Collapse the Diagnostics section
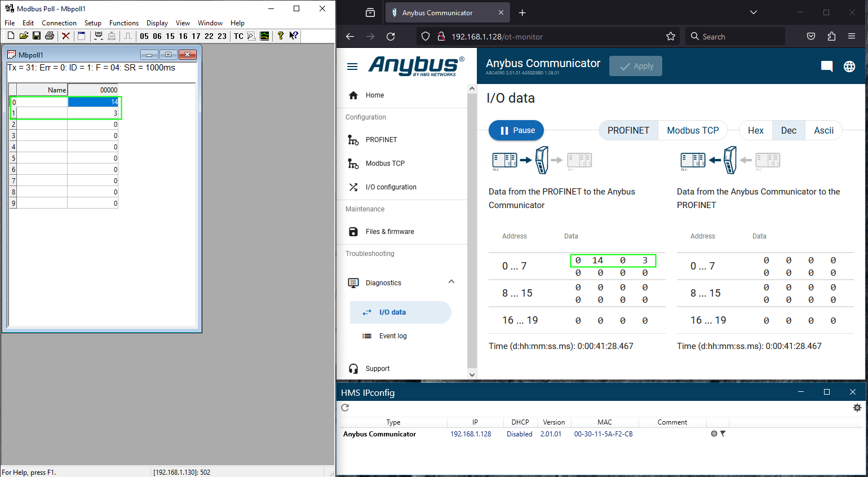The width and height of the screenshot is (868, 477). pos(451,282)
